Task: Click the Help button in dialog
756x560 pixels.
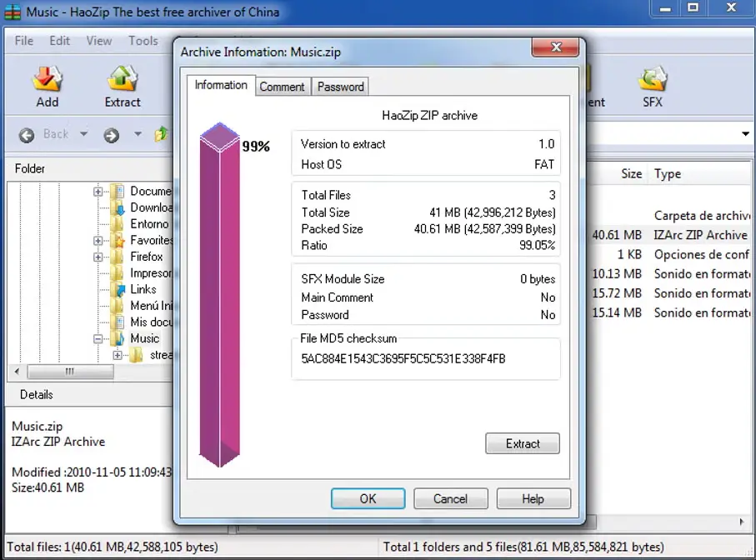Action: pyautogui.click(x=533, y=499)
